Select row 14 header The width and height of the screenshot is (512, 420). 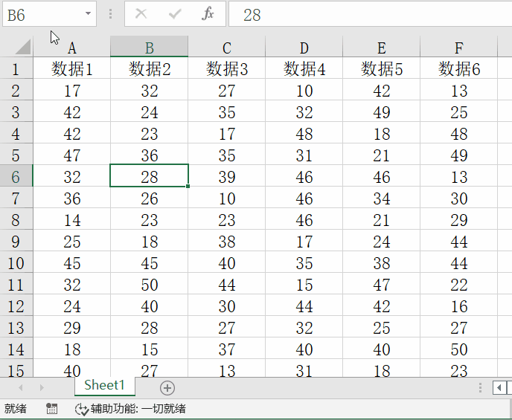16,349
